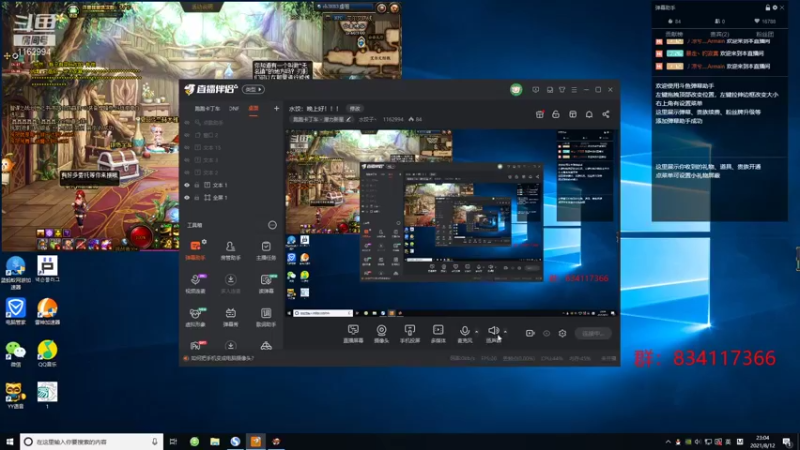Image resolution: width=800 pixels, height=450 pixels.
Task: Toggle the lock on the 文本 1 source
Action: click(x=197, y=185)
